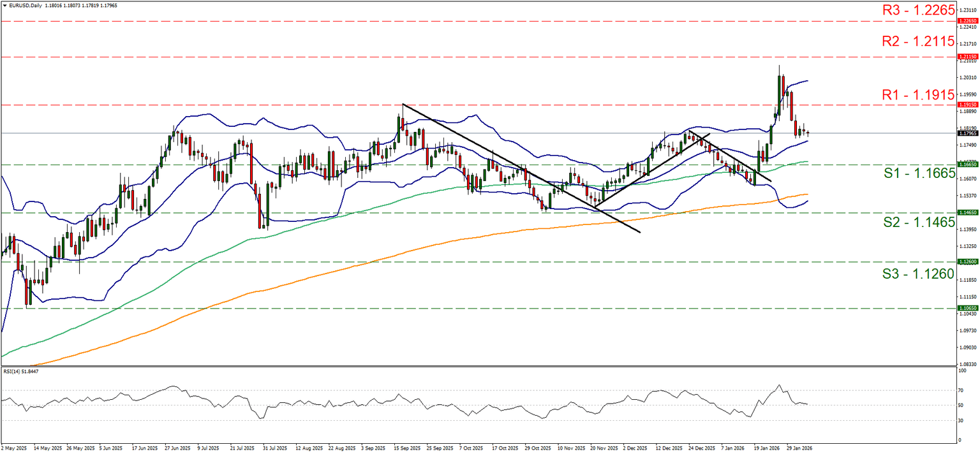Image resolution: width=980 pixels, height=454 pixels.
Task: Select the RSI(14) indicator label
Action: point(21,370)
